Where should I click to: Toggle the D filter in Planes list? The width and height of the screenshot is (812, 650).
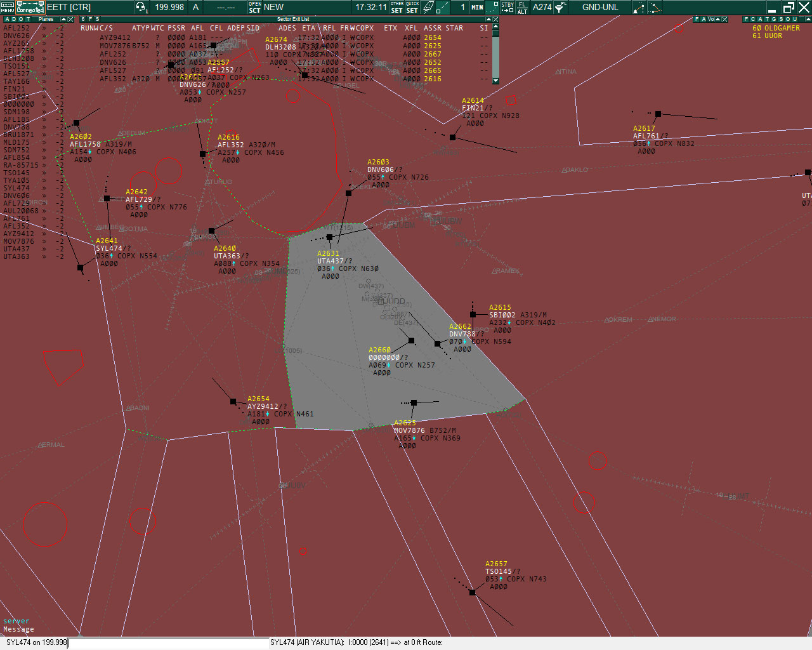pyautogui.click(x=13, y=19)
